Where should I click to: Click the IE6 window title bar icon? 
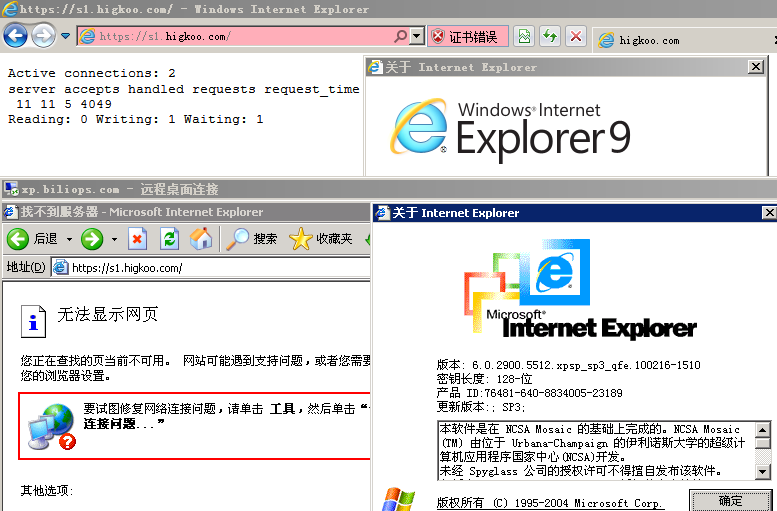[x=10, y=212]
